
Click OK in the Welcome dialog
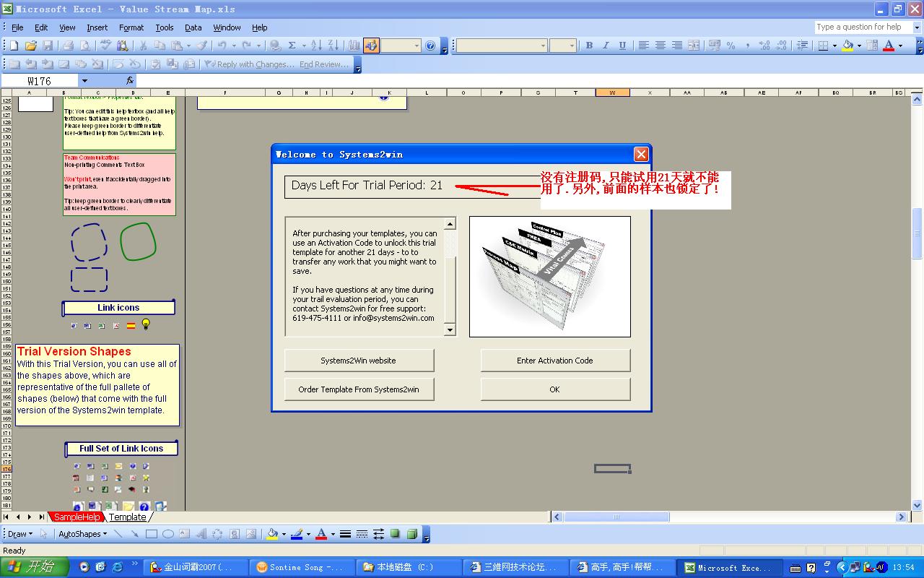tap(555, 389)
